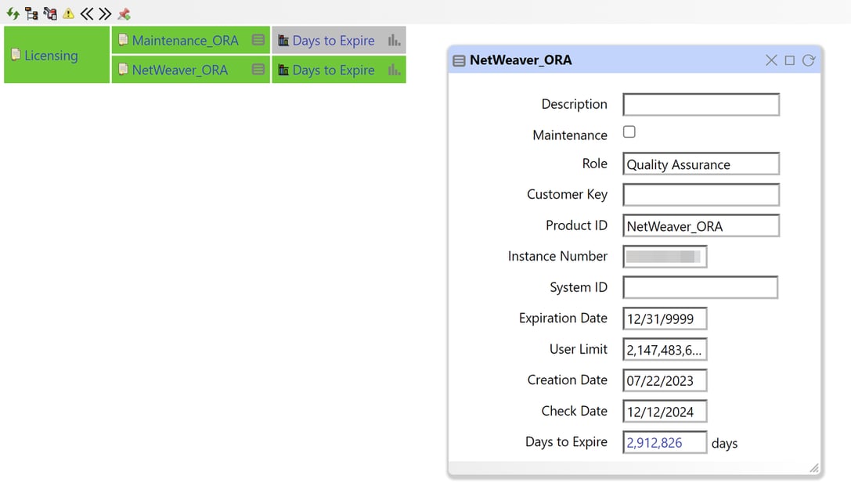
Task: Click the tree hierarchy view icon
Action: (x=31, y=13)
